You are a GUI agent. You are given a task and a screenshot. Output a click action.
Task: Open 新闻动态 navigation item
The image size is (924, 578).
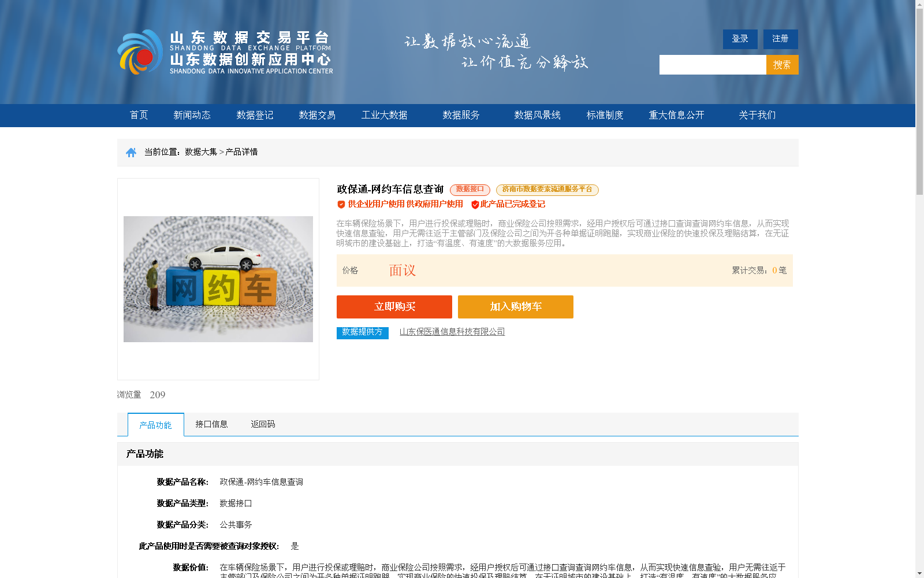(192, 115)
